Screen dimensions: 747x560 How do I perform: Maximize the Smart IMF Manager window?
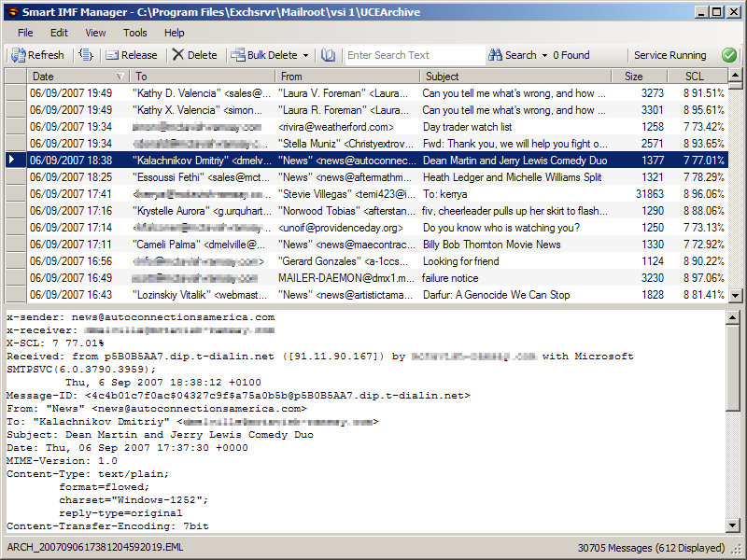point(717,12)
